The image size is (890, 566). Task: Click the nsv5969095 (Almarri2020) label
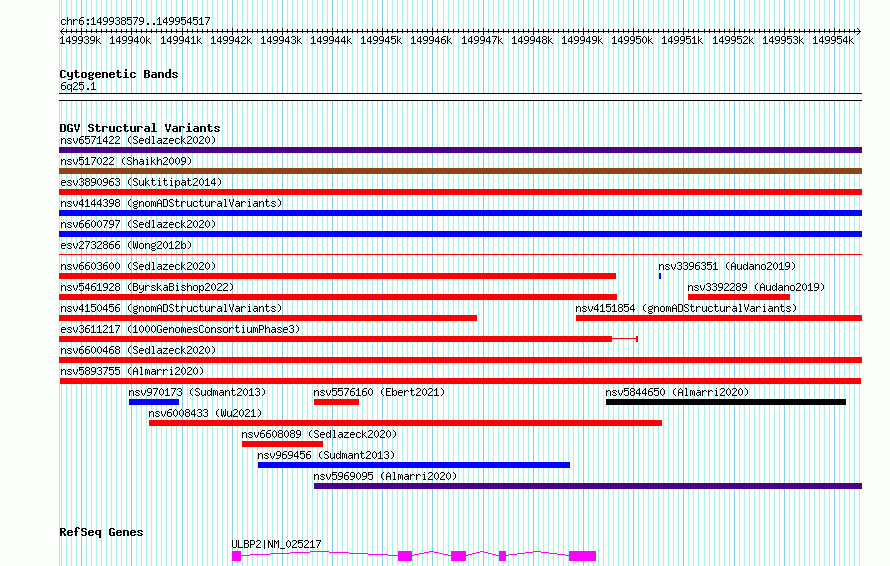tap(385, 476)
